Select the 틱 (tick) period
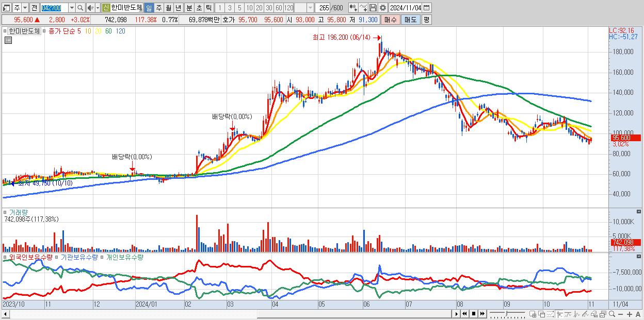 [208, 8]
